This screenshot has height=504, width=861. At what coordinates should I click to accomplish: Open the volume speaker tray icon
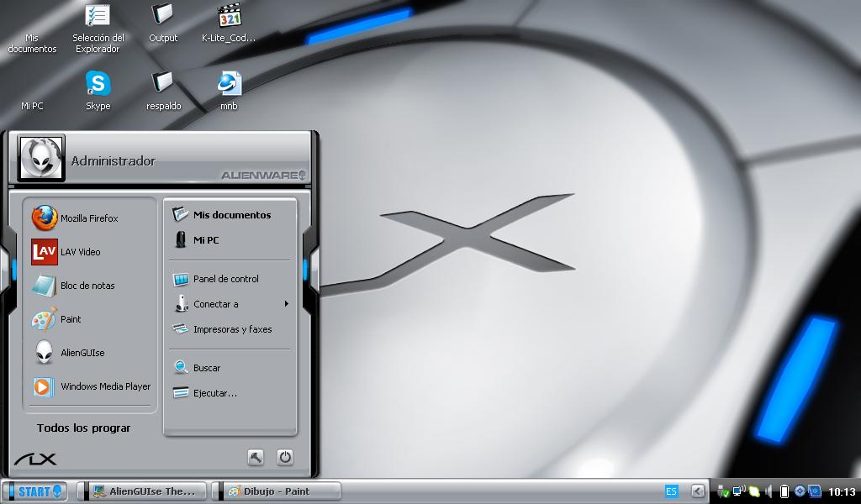tap(769, 491)
